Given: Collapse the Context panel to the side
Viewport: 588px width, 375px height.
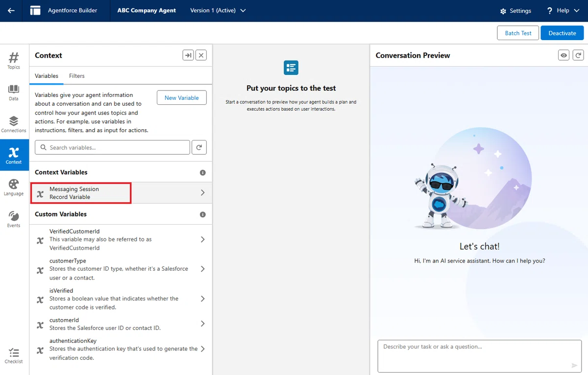Looking at the screenshot, I should (x=188, y=55).
